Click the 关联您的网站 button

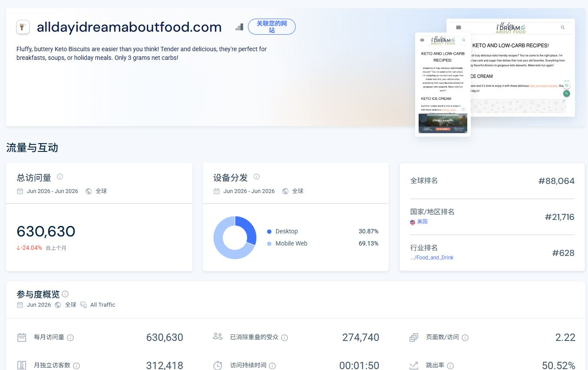click(x=272, y=27)
